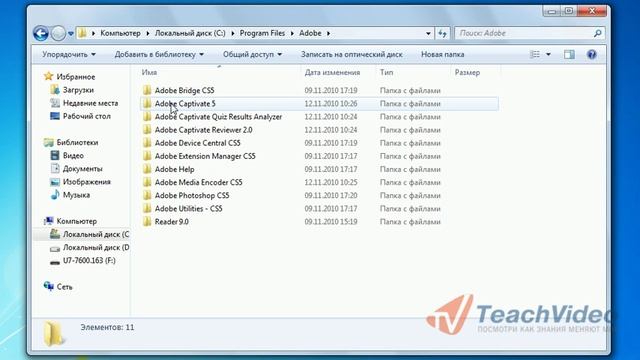The image size is (640, 360).
Task: Click the Back navigation arrow button
Action: [41, 33]
